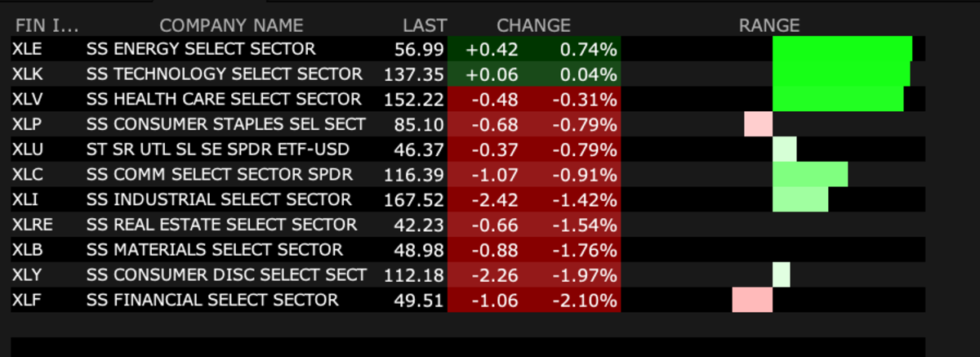Click the green range bar for XLE

(x=842, y=50)
